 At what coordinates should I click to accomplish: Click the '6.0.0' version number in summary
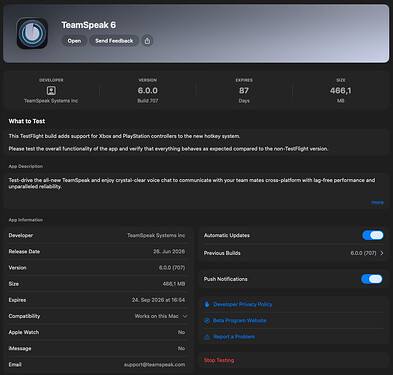pos(148,90)
